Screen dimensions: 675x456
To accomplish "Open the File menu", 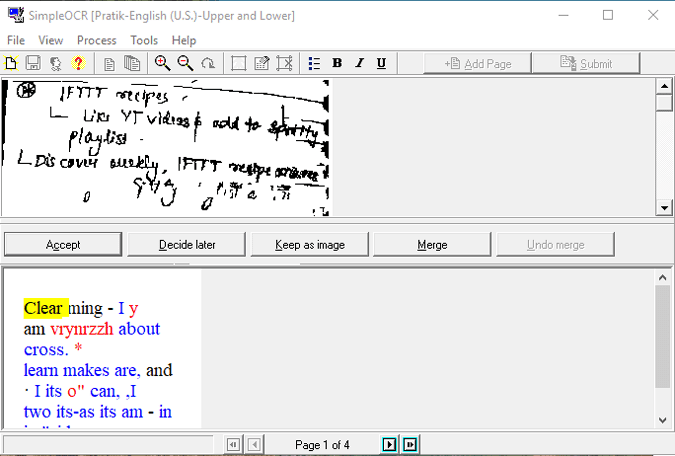I will pyautogui.click(x=16, y=40).
